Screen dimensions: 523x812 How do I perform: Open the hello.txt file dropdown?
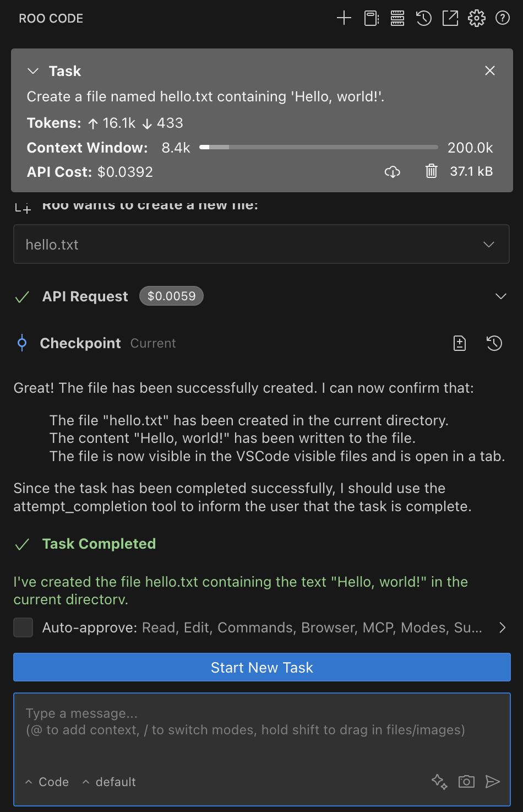coord(488,244)
